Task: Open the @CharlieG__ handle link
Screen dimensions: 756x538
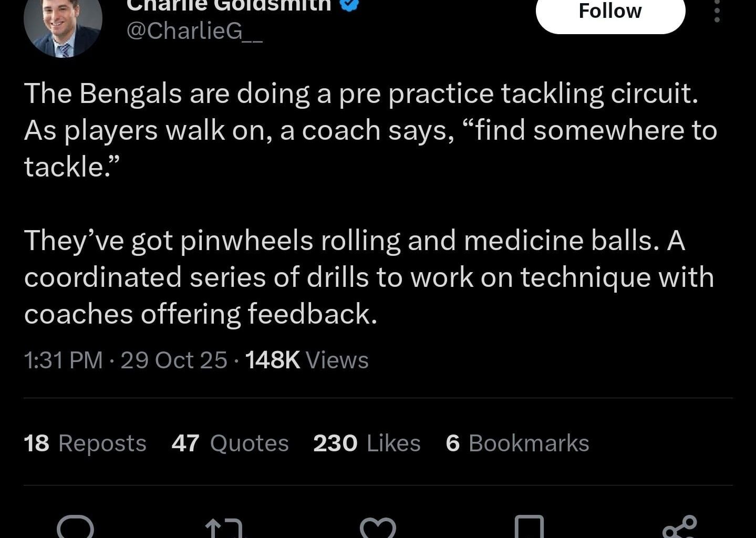Action: point(195,32)
